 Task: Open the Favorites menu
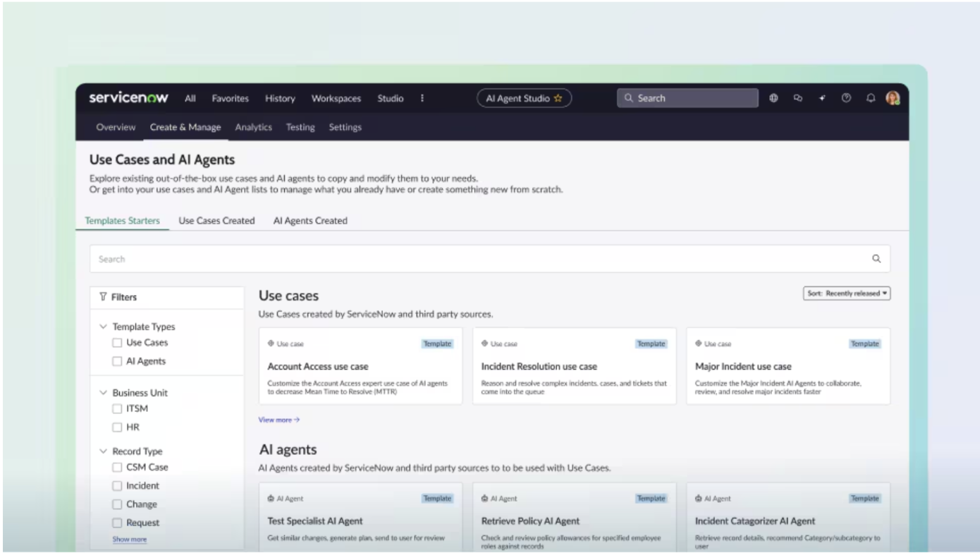click(x=231, y=99)
